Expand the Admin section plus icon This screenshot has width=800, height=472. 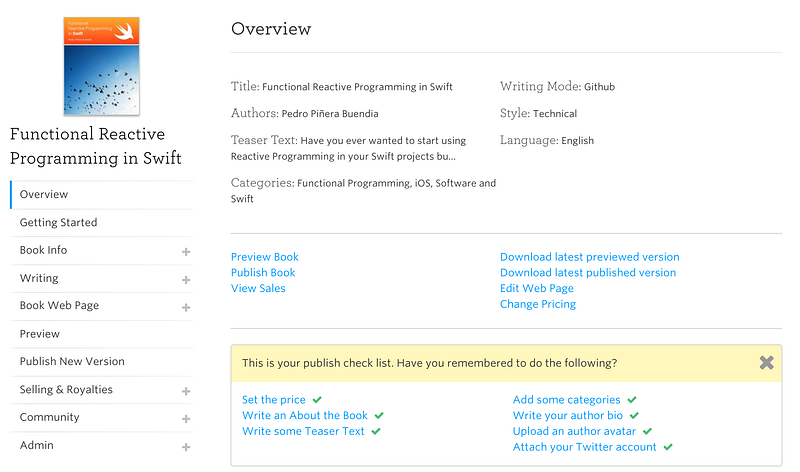click(186, 447)
